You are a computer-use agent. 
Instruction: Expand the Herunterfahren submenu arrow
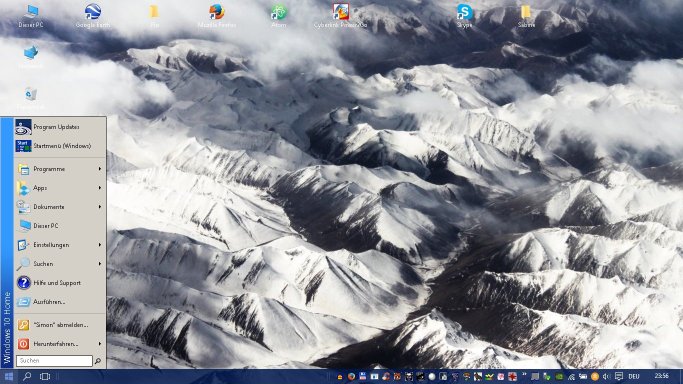tap(100, 344)
